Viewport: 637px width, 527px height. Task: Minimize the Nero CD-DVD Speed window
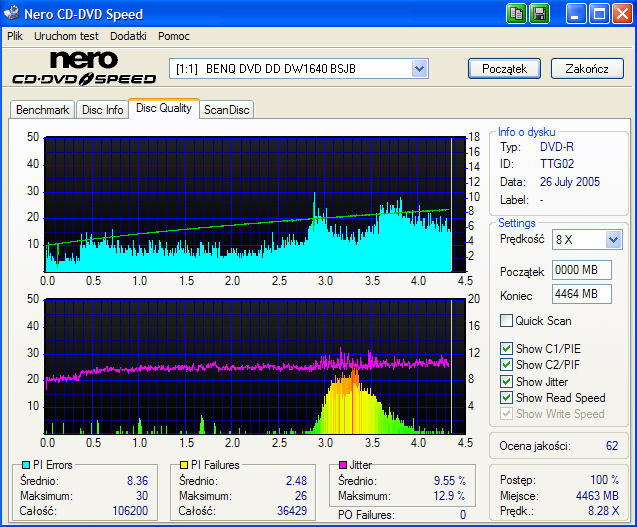[576, 14]
